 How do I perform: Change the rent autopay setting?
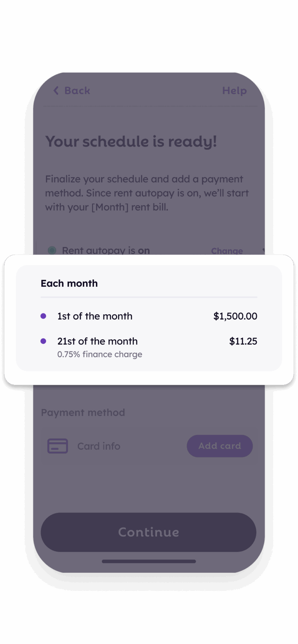click(x=227, y=251)
